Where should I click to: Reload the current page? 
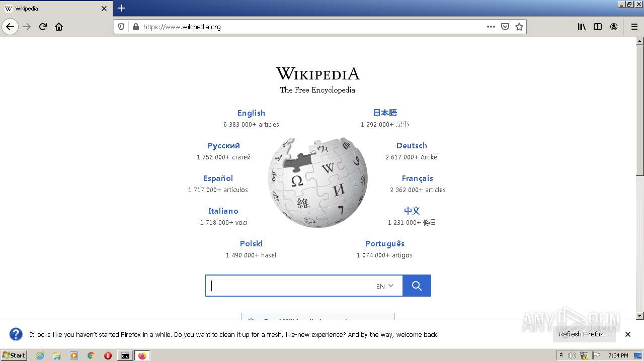[43, 27]
